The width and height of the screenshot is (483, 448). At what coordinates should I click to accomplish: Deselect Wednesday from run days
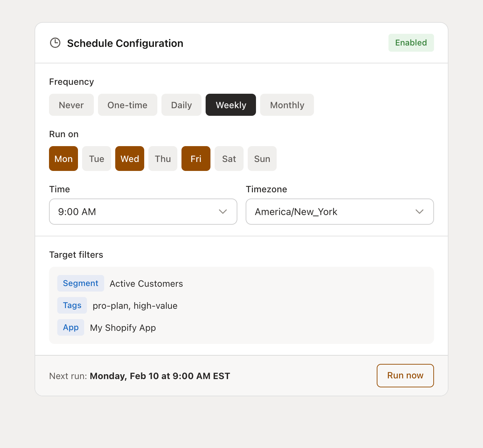(x=129, y=159)
